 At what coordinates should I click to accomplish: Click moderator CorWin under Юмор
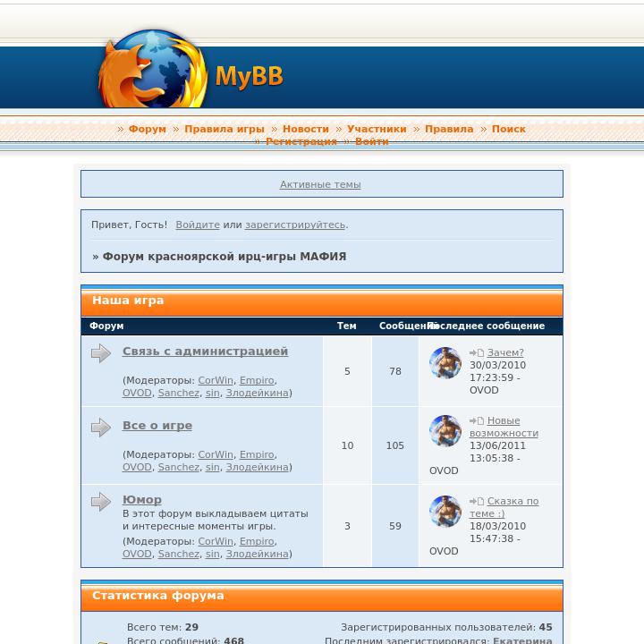(x=216, y=541)
